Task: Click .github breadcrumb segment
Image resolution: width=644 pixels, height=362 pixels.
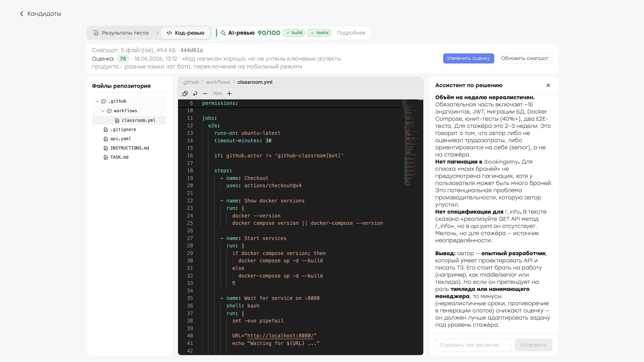Action: pos(191,82)
